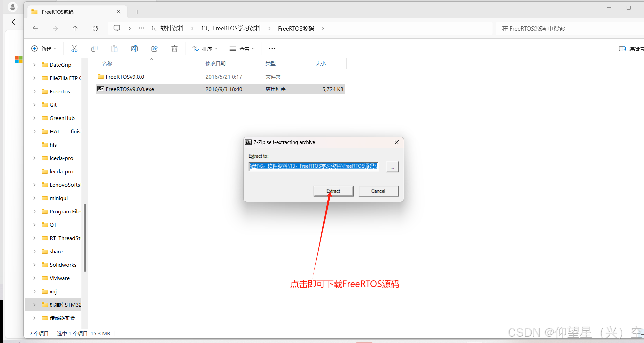The width and height of the screenshot is (644, 343).
Task: Go up one folder level
Action: (75, 28)
